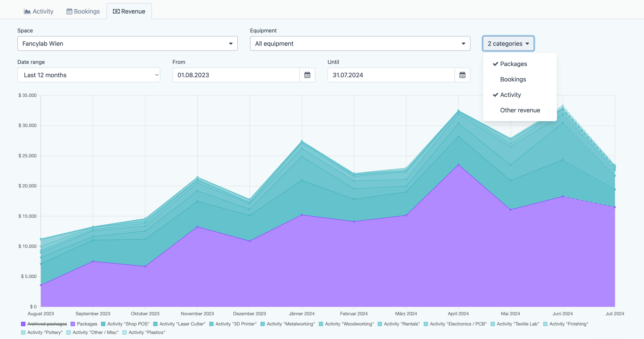644x339 pixels.
Task: Toggle Activity "Finishing" legend entry
Action: click(566, 324)
